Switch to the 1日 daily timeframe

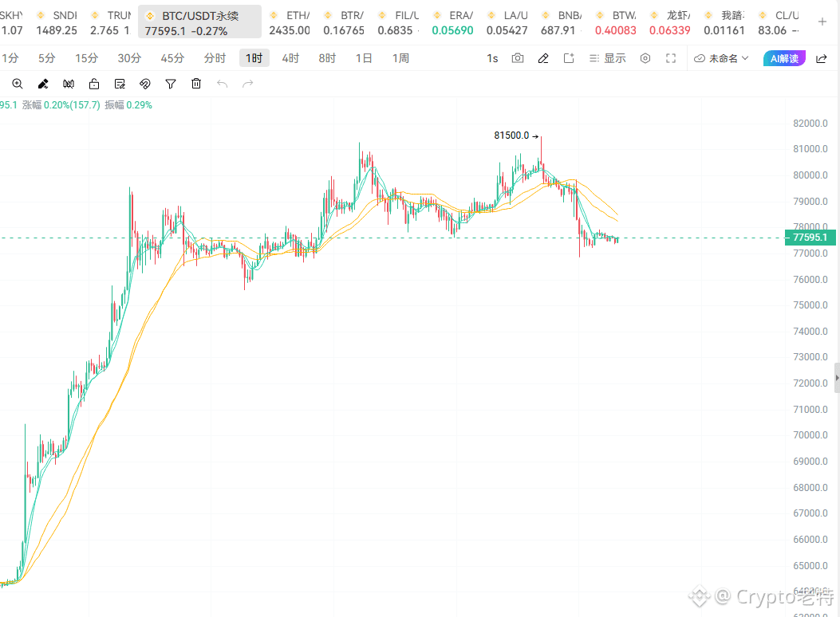(364, 58)
